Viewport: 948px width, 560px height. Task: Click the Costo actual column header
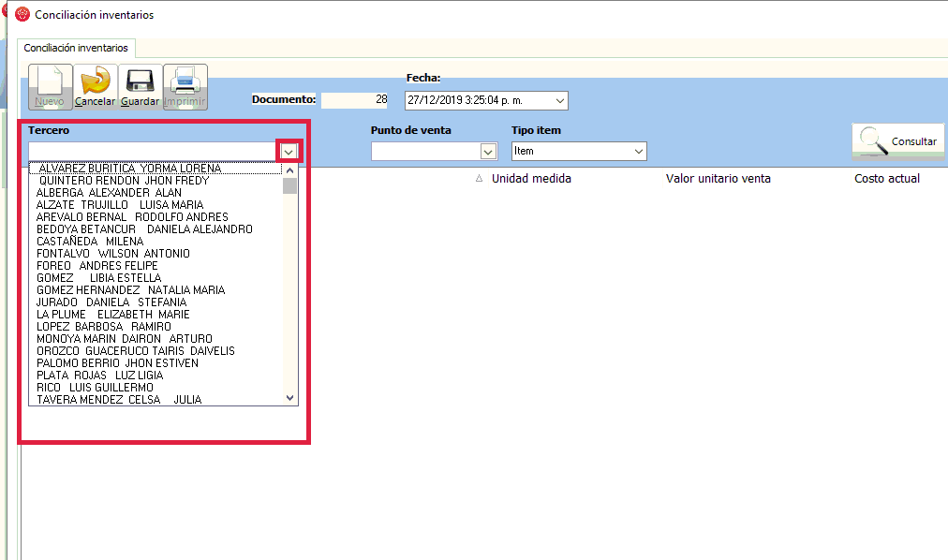[886, 179]
